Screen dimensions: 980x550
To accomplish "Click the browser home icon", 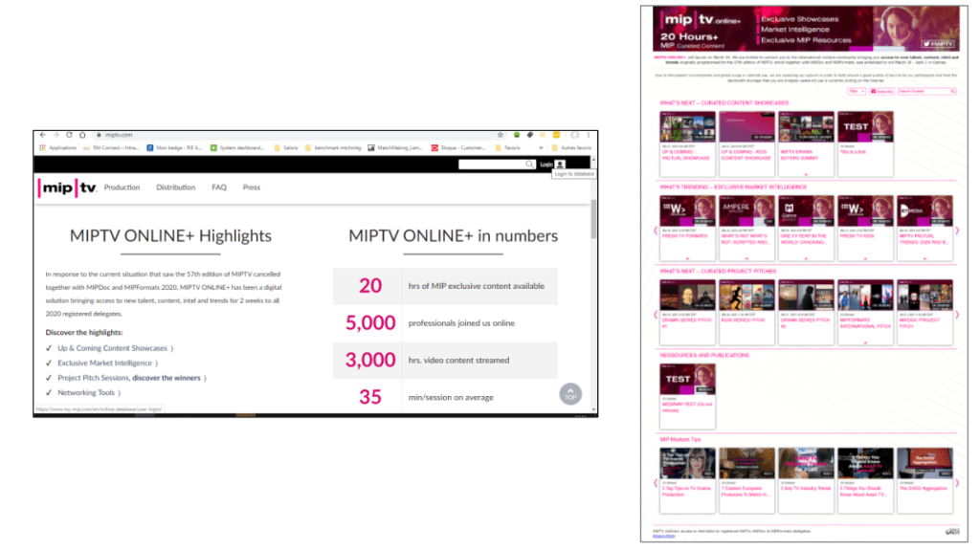I will (82, 135).
